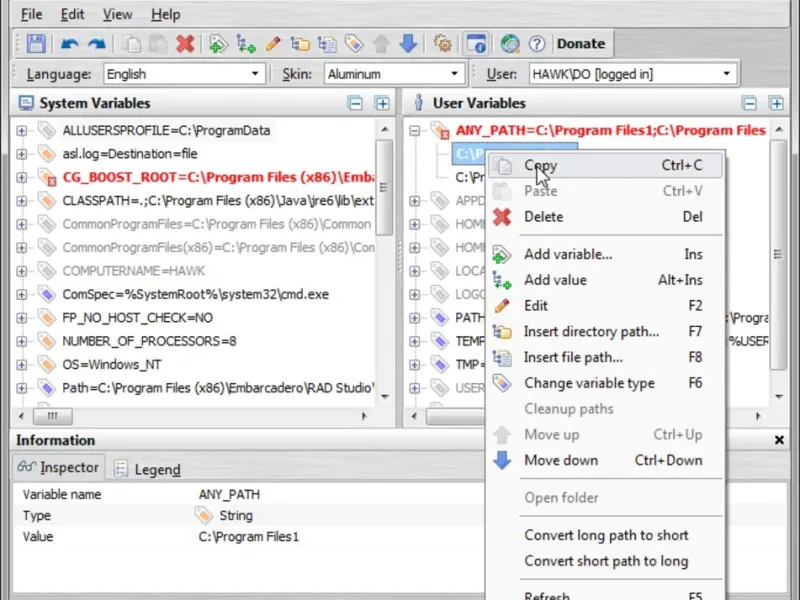The image size is (800, 600).
Task: Undo the last change
Action: (69, 44)
